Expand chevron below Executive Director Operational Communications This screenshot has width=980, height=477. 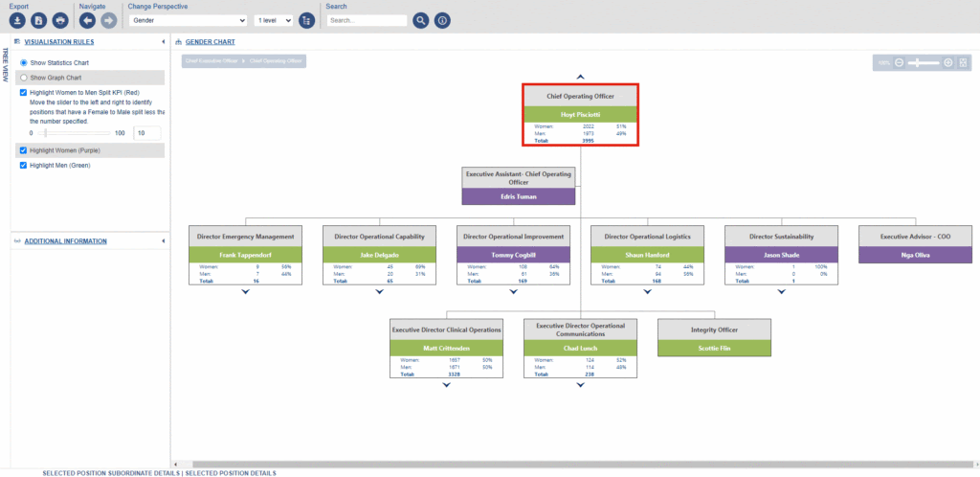click(x=581, y=385)
